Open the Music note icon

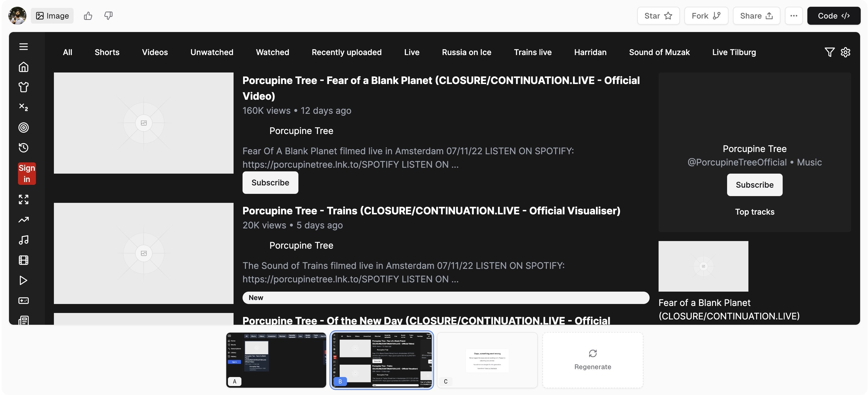23,240
